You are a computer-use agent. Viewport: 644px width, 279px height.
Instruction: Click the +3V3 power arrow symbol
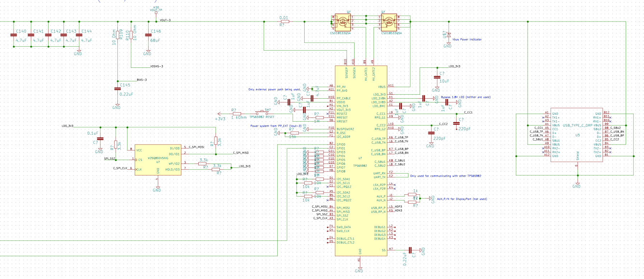[219, 113]
